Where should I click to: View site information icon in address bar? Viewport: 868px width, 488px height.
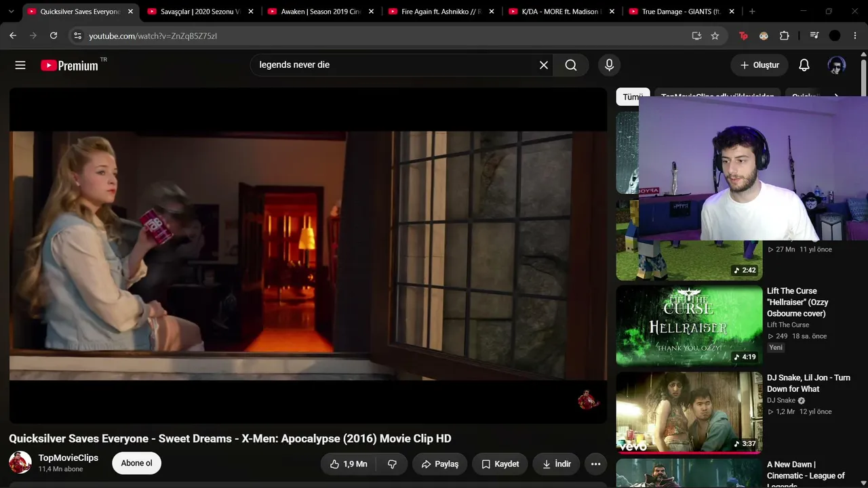point(77,36)
